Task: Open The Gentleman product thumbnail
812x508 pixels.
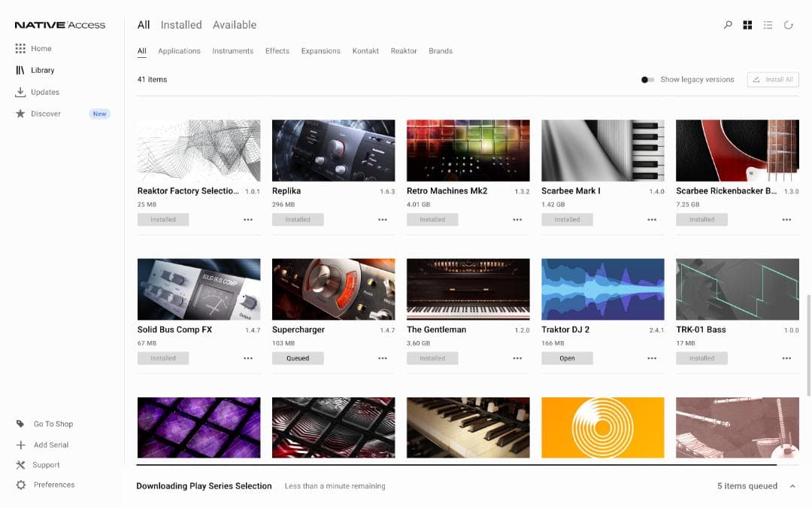Action: (468, 288)
